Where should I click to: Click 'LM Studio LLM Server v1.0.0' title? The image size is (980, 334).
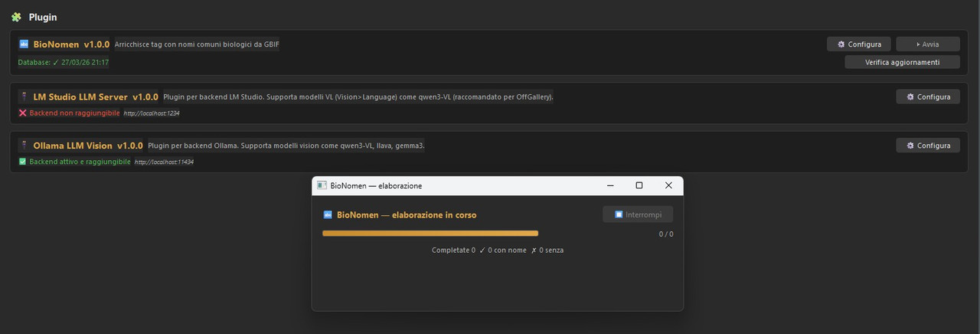pos(96,97)
